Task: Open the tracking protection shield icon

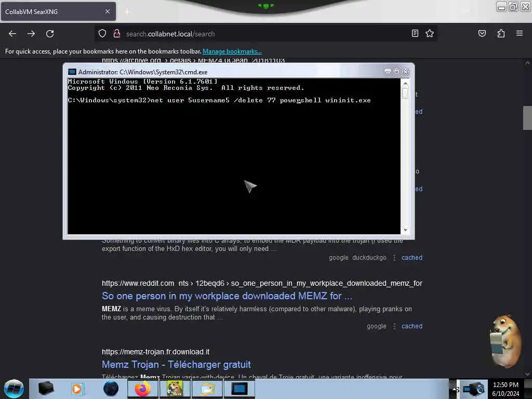Action: pyautogui.click(x=102, y=34)
